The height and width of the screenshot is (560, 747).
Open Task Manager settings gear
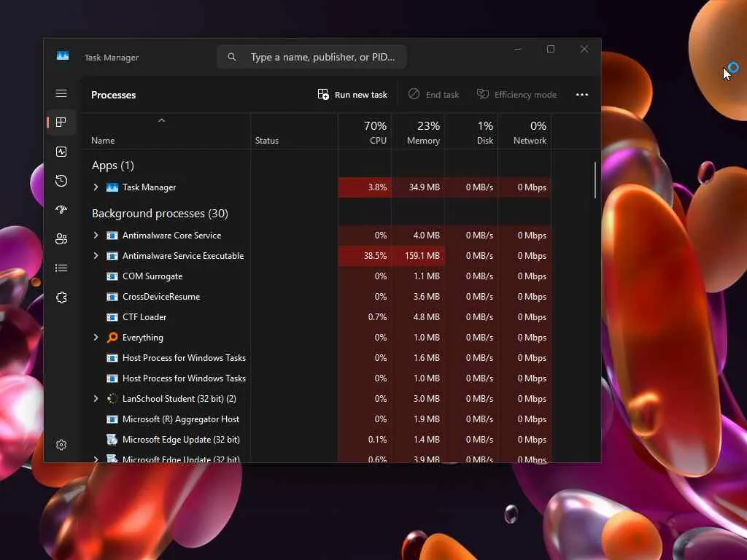click(61, 445)
